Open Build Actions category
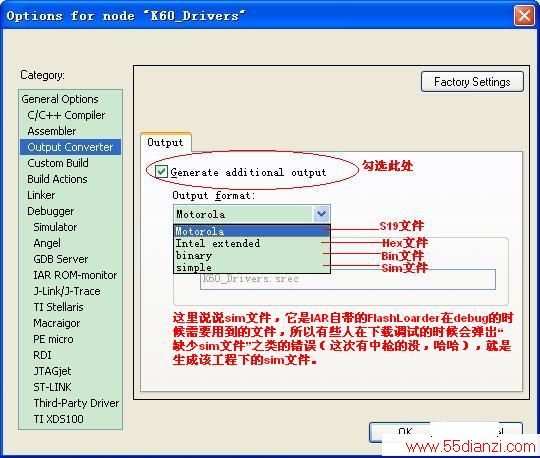The height and width of the screenshot is (458, 540). pos(57,179)
